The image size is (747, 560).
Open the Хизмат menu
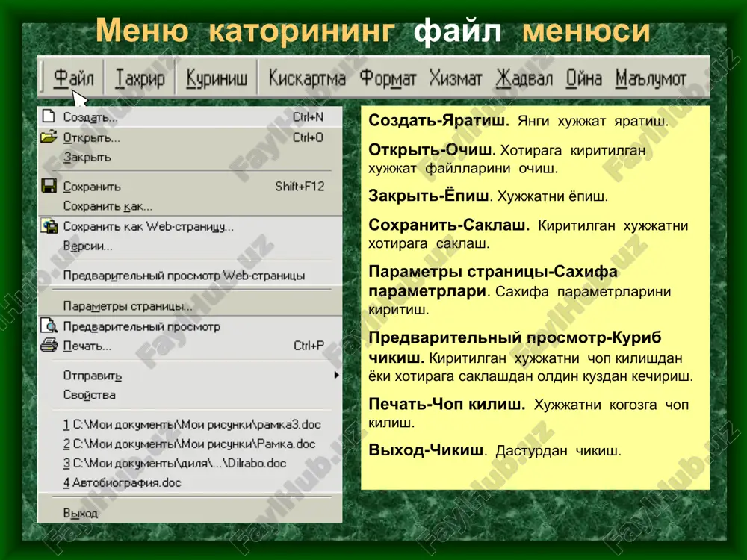(x=456, y=78)
